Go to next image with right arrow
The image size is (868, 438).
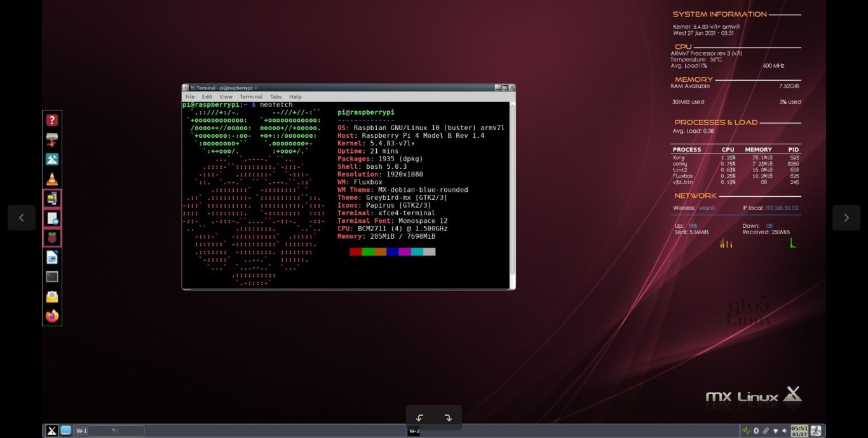point(846,218)
